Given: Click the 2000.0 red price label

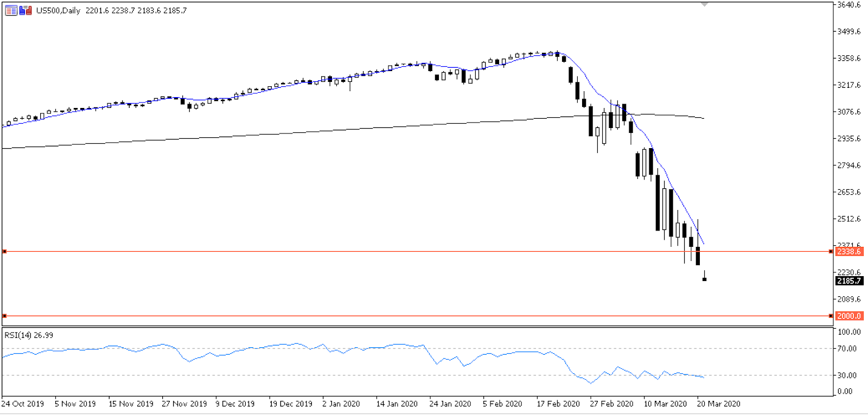Looking at the screenshot, I should tap(849, 316).
